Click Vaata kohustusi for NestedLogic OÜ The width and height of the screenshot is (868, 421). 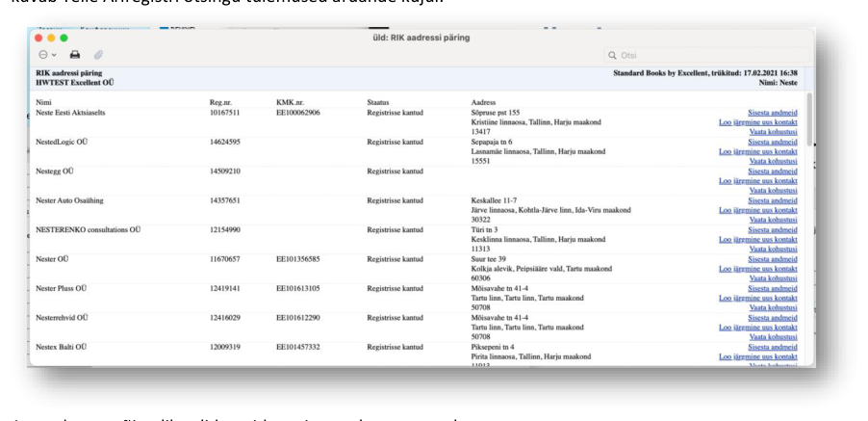point(773,161)
